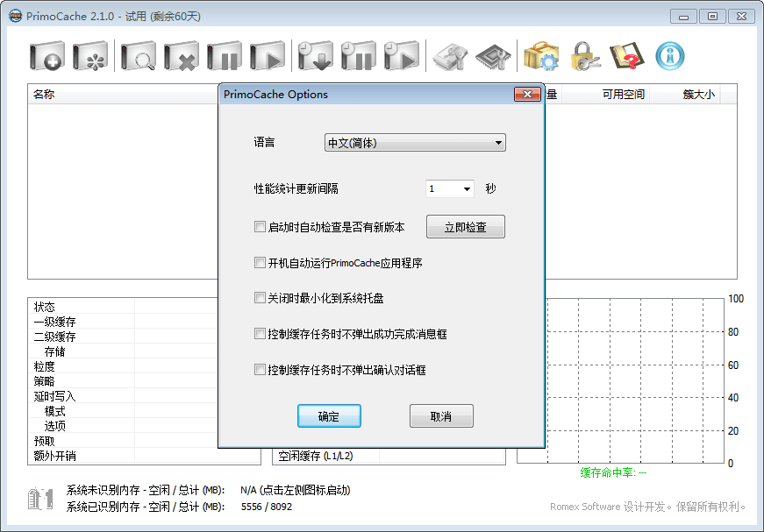Open the 语言 dropdown showing 中文(简体)
764x532 pixels.
pyautogui.click(x=415, y=143)
